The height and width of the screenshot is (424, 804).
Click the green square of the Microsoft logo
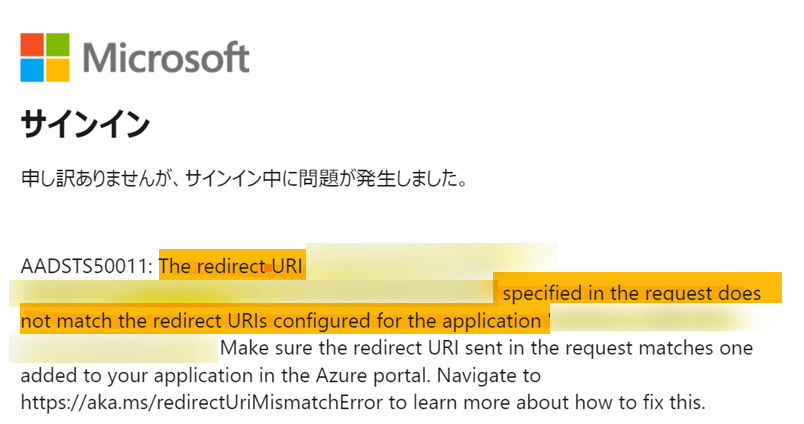pyautogui.click(x=57, y=44)
